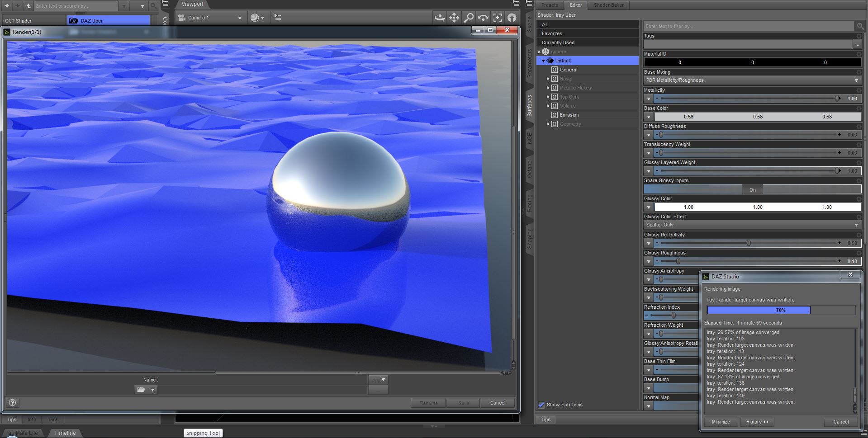Open the draw style sphere icon menu
Image resolution: width=868 pixels, height=438 pixels.
256,18
